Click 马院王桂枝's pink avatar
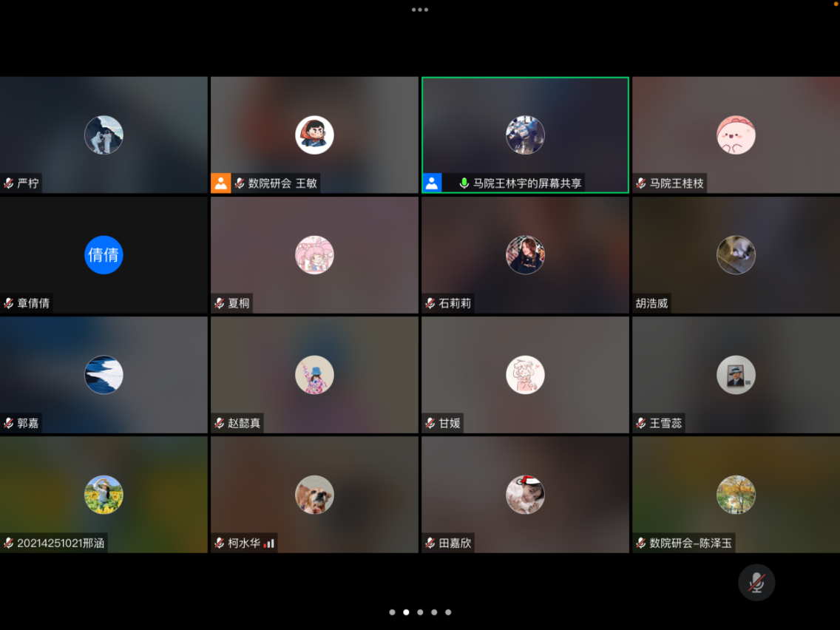 coord(736,135)
